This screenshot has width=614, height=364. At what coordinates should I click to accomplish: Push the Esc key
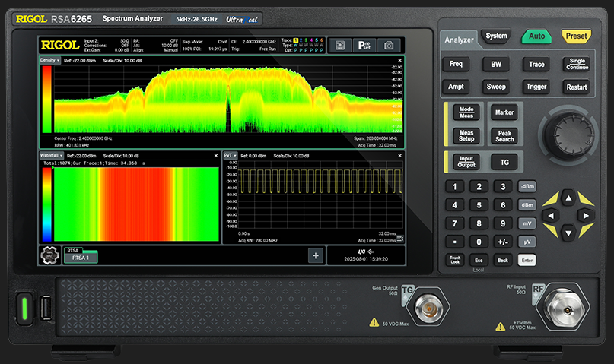click(479, 260)
